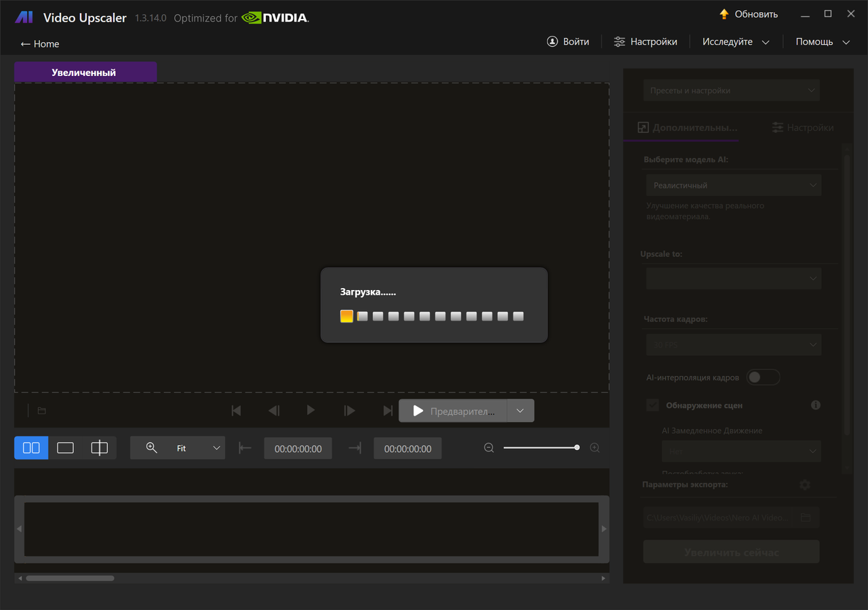The image size is (868, 610).
Task: Browse export folder using the folder icon
Action: [x=806, y=516]
